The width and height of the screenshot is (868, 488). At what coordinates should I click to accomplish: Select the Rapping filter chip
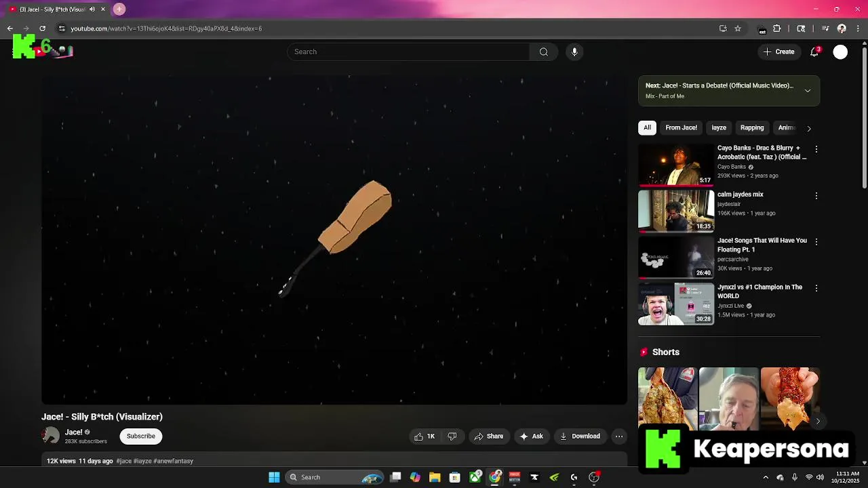752,127
